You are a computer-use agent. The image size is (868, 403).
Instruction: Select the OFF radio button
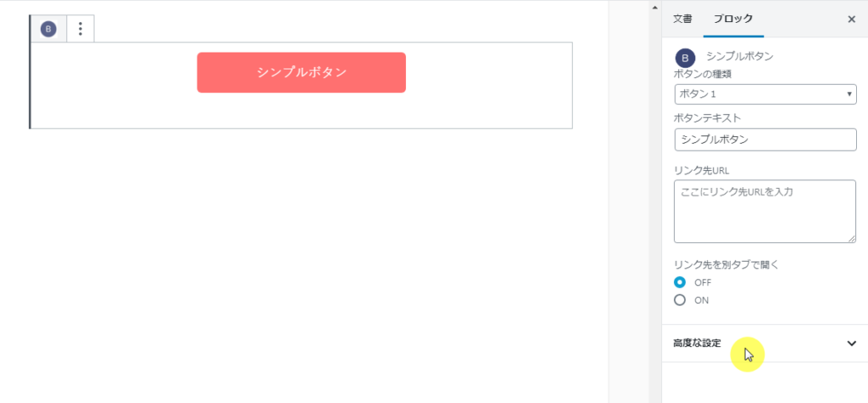(x=680, y=282)
